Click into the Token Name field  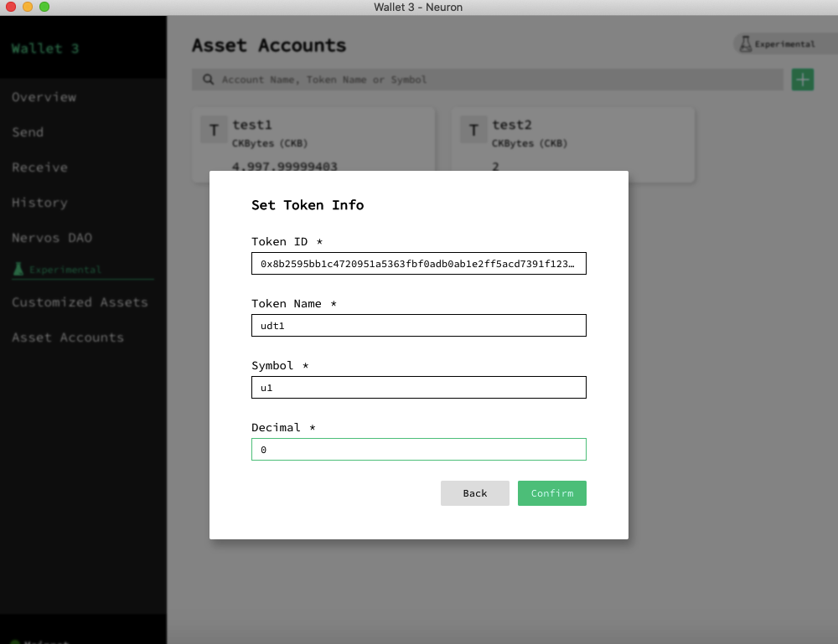point(418,326)
